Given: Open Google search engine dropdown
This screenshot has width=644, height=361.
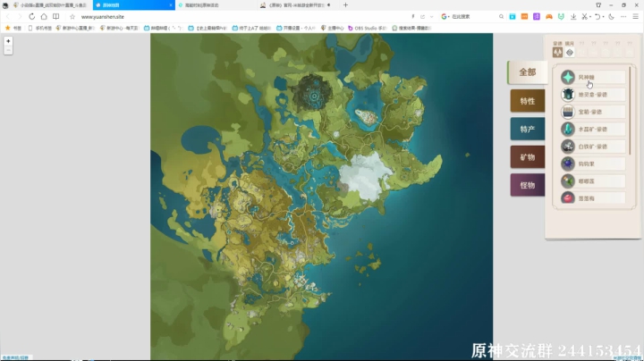Looking at the screenshot, I should (445, 16).
